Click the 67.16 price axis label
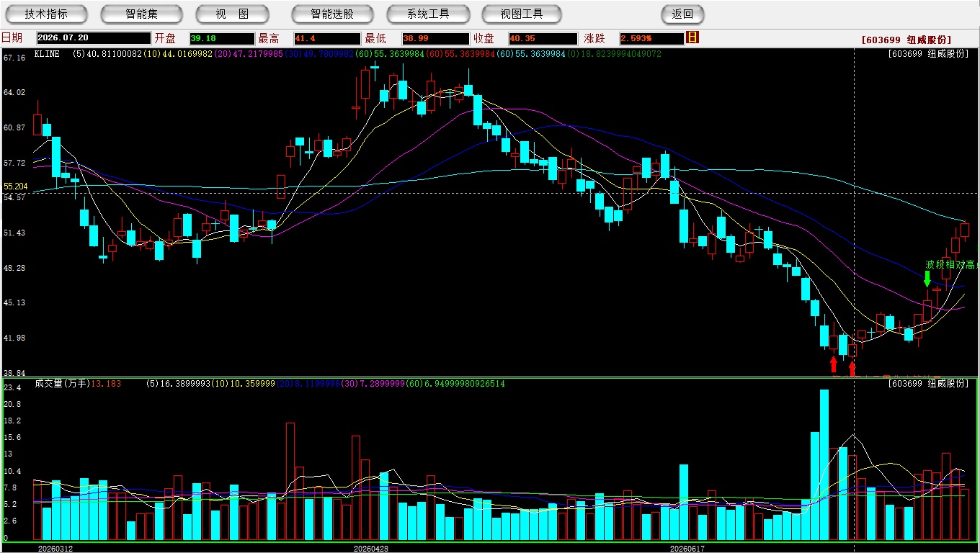The width and height of the screenshot is (980, 553). point(14,58)
